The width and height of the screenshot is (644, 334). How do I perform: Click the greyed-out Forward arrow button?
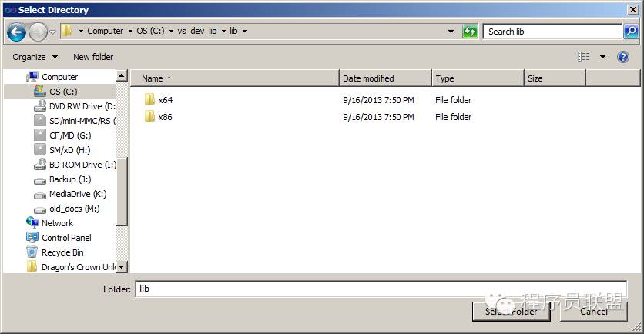pyautogui.click(x=39, y=32)
